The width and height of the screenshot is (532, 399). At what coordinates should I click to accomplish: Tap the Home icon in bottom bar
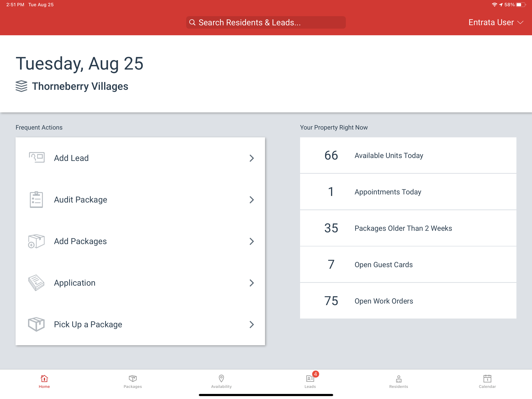(44, 379)
